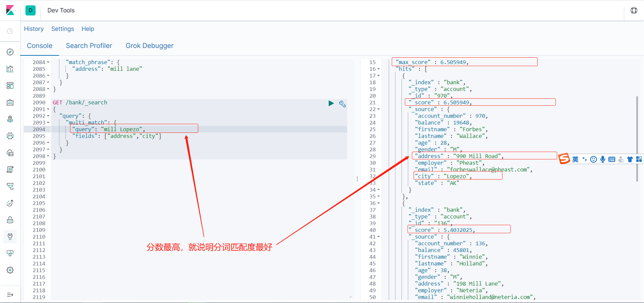The height and width of the screenshot is (303, 644).
Task: Send the request with the green play button
Action: coord(331,103)
